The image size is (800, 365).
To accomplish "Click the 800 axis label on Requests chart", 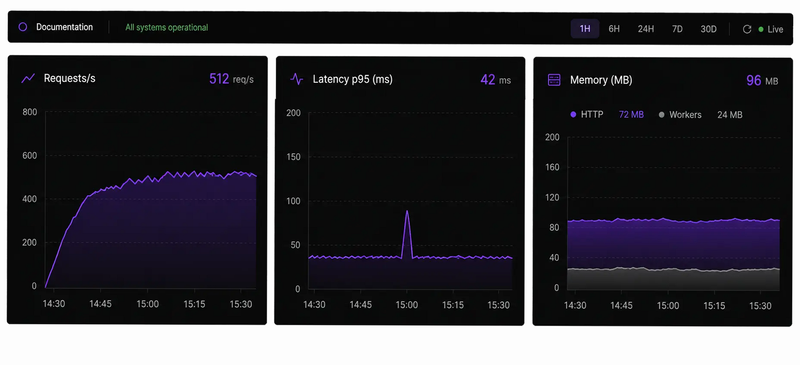I will pyautogui.click(x=30, y=112).
